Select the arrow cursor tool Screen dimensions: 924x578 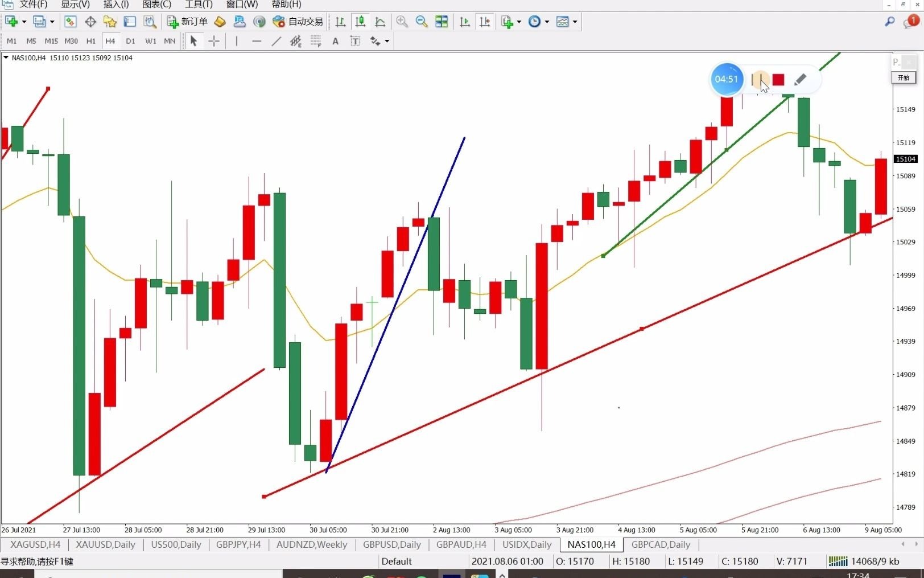pyautogui.click(x=193, y=41)
